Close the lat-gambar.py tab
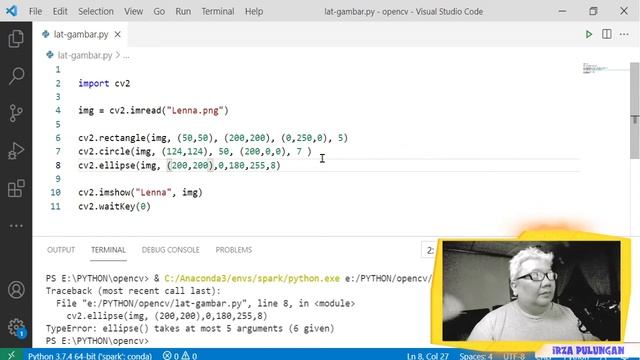 [x=118, y=34]
